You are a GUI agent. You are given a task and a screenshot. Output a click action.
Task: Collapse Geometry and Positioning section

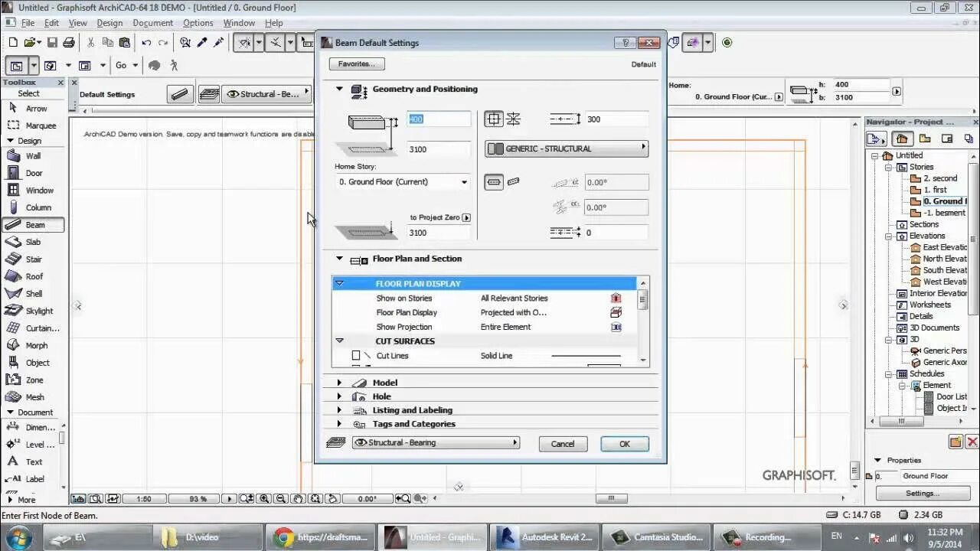pyautogui.click(x=339, y=89)
